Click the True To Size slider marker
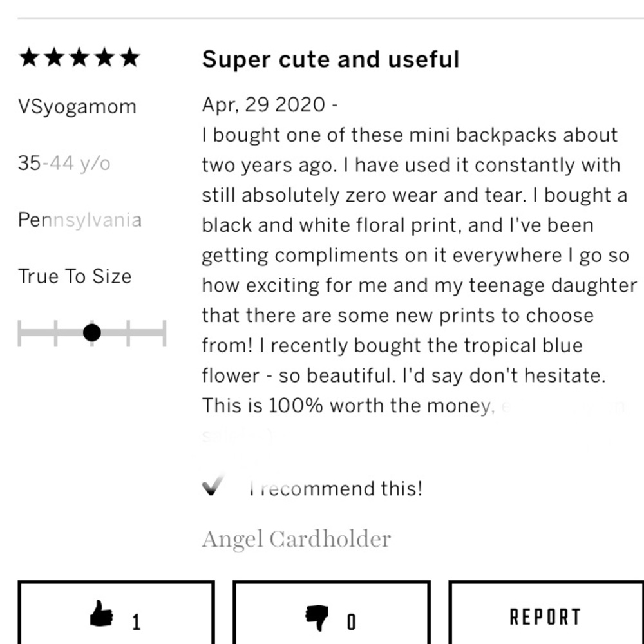 pos(92,332)
